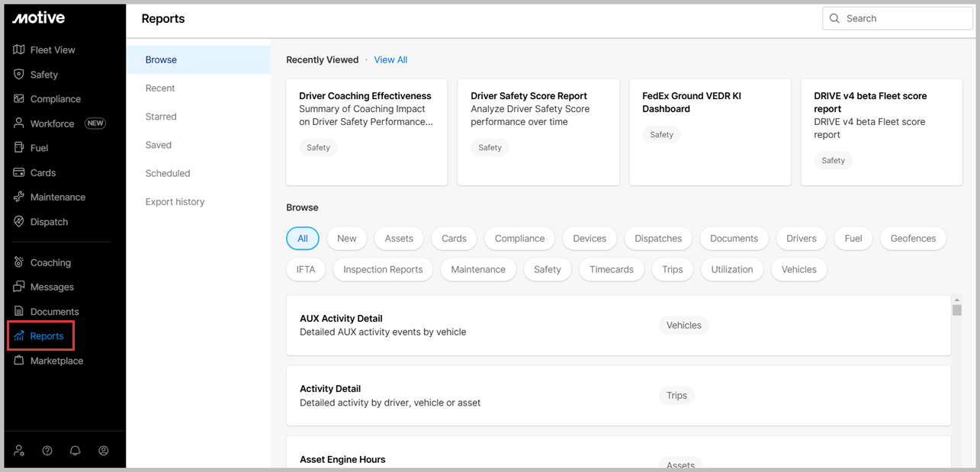Open the help question mark icon
980x472 pixels.
(47, 451)
